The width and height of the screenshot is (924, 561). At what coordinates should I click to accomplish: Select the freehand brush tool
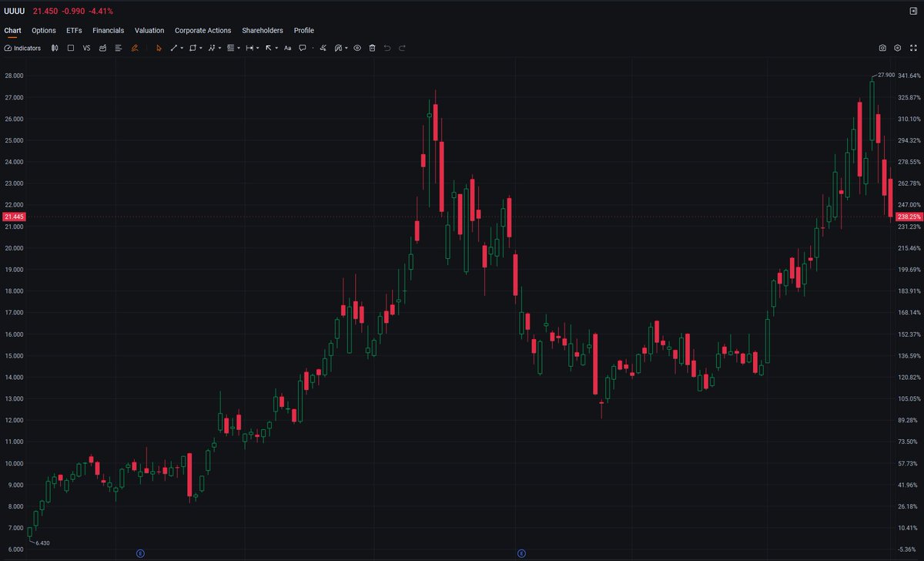[x=323, y=48]
